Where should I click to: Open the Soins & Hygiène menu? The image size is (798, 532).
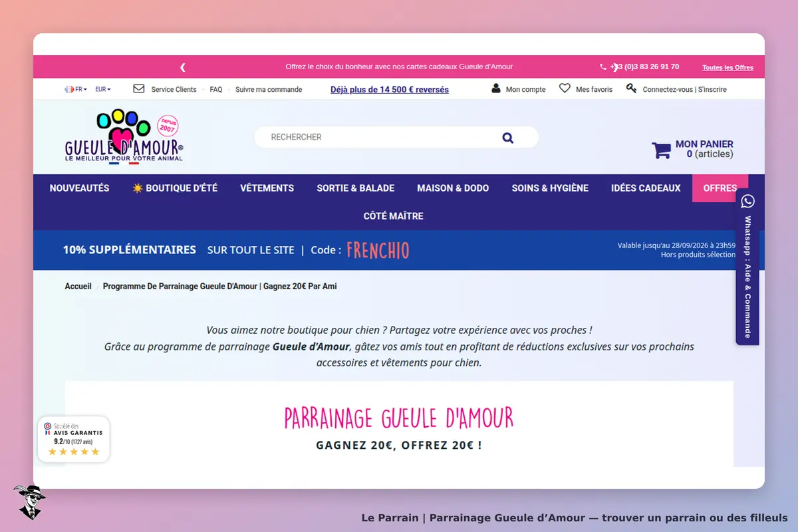coord(550,188)
